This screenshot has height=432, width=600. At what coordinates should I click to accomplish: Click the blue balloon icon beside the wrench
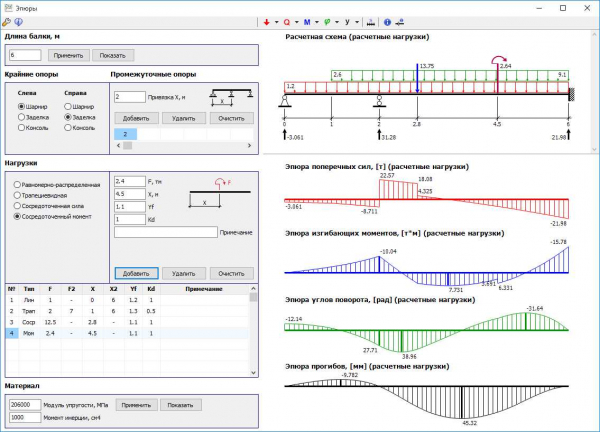coord(18,22)
